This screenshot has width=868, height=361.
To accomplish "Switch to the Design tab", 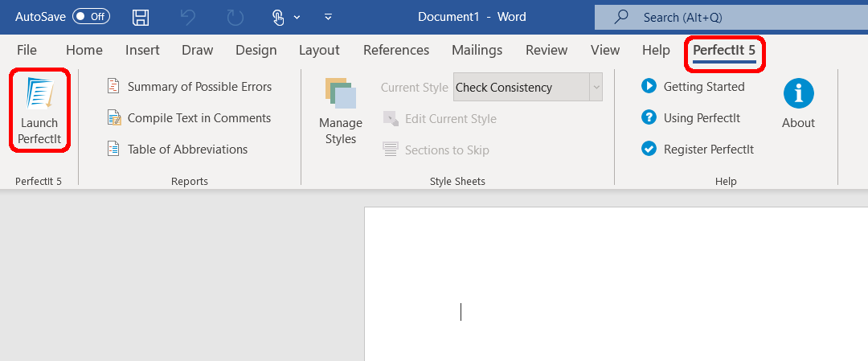I will [x=256, y=51].
